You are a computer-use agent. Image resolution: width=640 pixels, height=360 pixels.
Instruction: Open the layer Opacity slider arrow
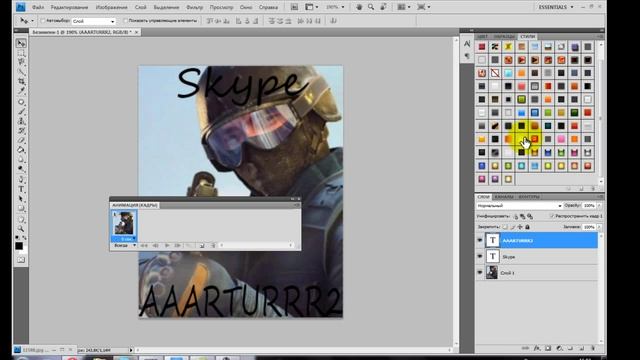[599, 206]
